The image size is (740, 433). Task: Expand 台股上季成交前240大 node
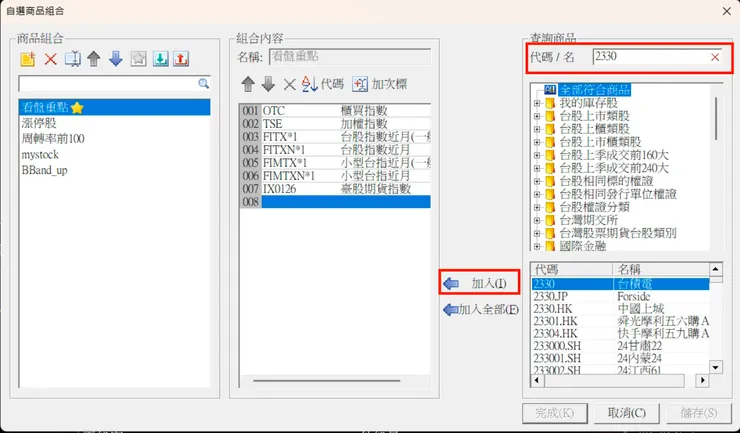tap(537, 168)
